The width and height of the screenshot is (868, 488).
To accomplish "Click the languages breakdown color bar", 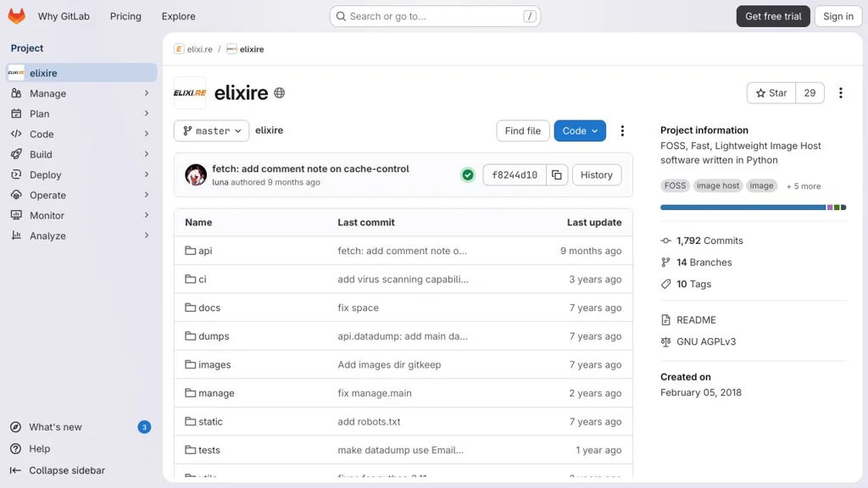I will (x=753, y=208).
